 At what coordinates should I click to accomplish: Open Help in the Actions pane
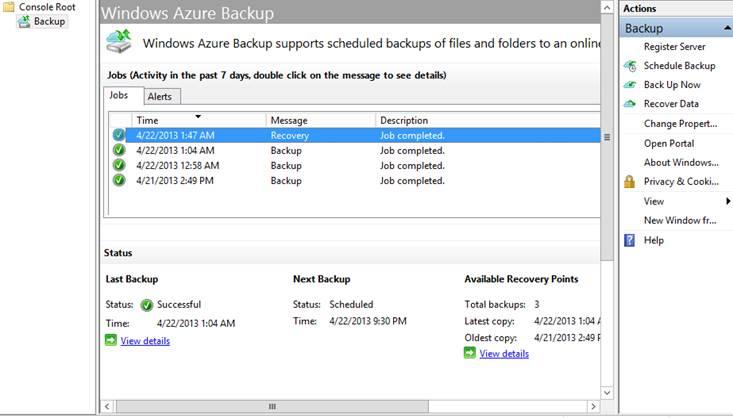[654, 240]
